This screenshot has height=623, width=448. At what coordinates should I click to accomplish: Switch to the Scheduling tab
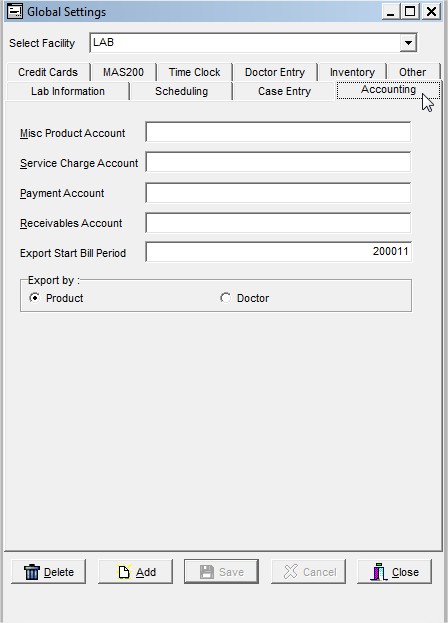click(x=182, y=91)
